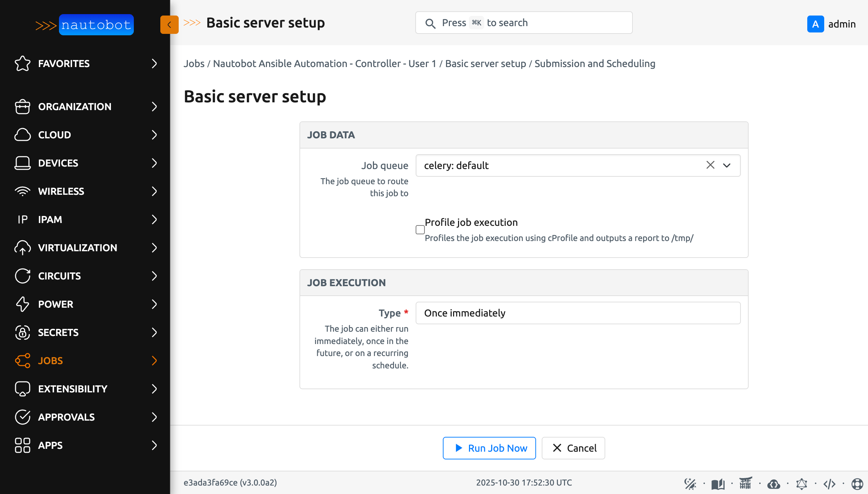Image resolution: width=868 pixels, height=494 pixels.
Task: Open the documentation book icon in footer
Action: pos(718,484)
